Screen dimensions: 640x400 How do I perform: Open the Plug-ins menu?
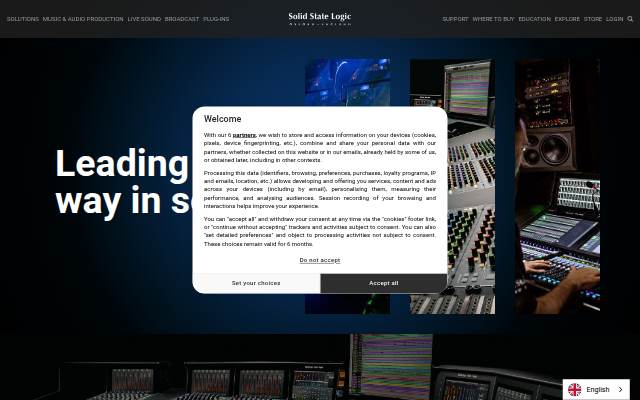tap(216, 19)
